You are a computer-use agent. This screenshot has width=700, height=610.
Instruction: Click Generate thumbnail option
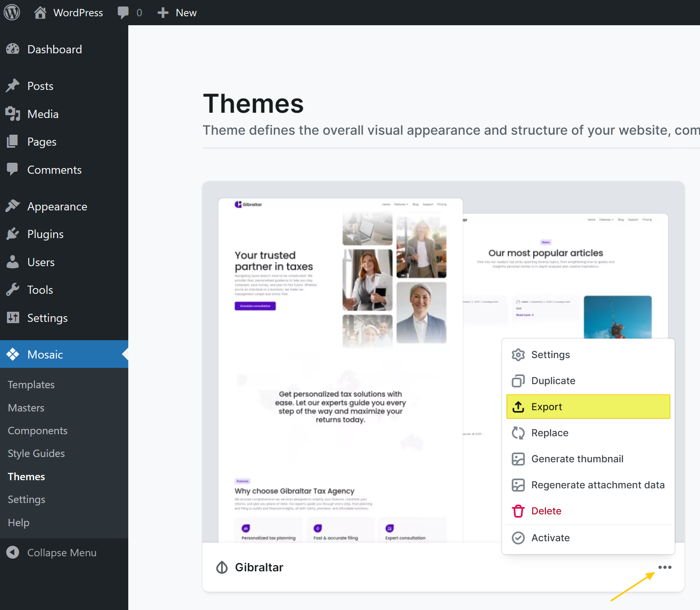pos(577,459)
